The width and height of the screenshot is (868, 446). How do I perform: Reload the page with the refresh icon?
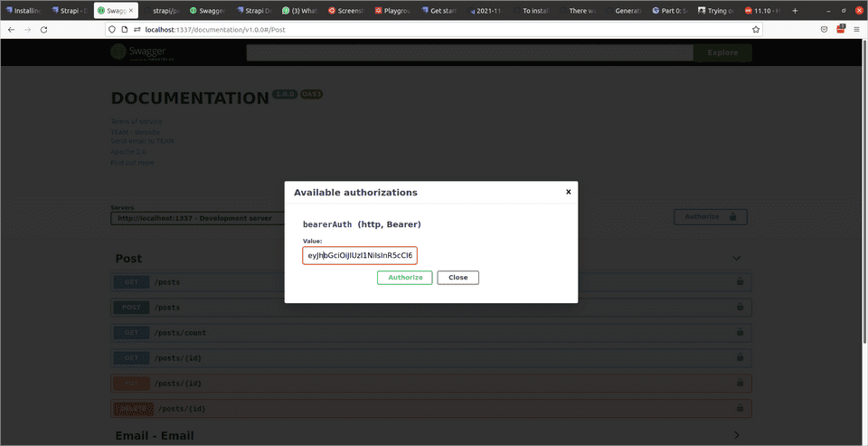tap(44, 29)
